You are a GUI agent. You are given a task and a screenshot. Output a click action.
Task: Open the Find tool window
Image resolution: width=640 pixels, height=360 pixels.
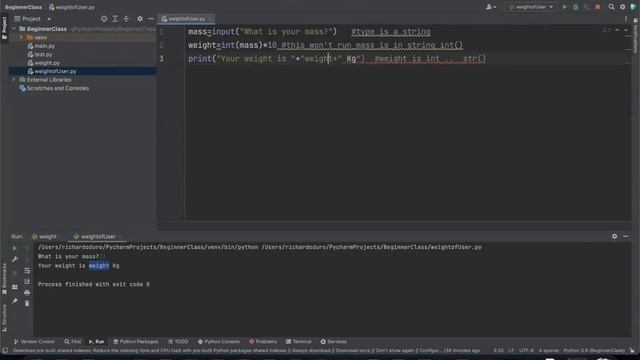[x=73, y=342]
